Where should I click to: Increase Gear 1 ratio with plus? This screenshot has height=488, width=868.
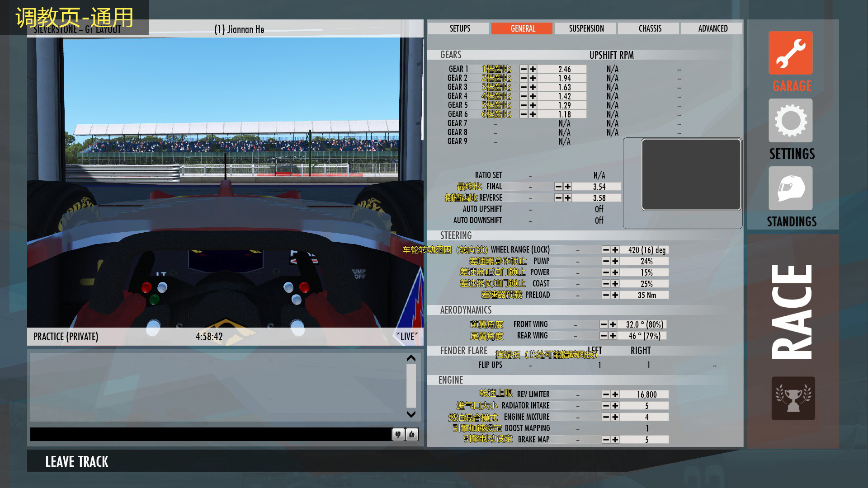click(x=533, y=69)
